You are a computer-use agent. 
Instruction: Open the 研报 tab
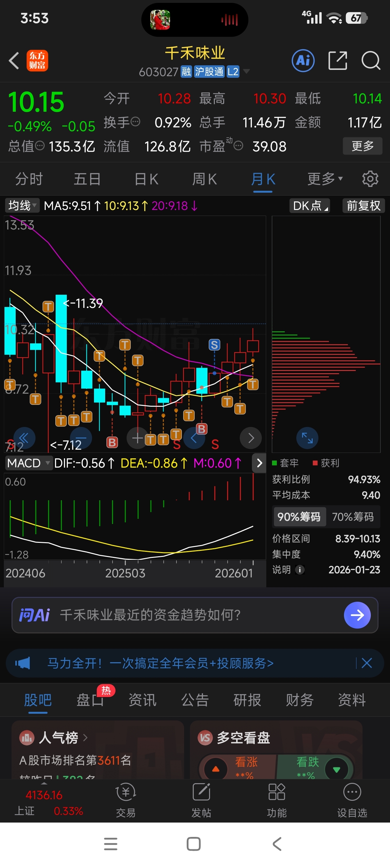tap(247, 700)
